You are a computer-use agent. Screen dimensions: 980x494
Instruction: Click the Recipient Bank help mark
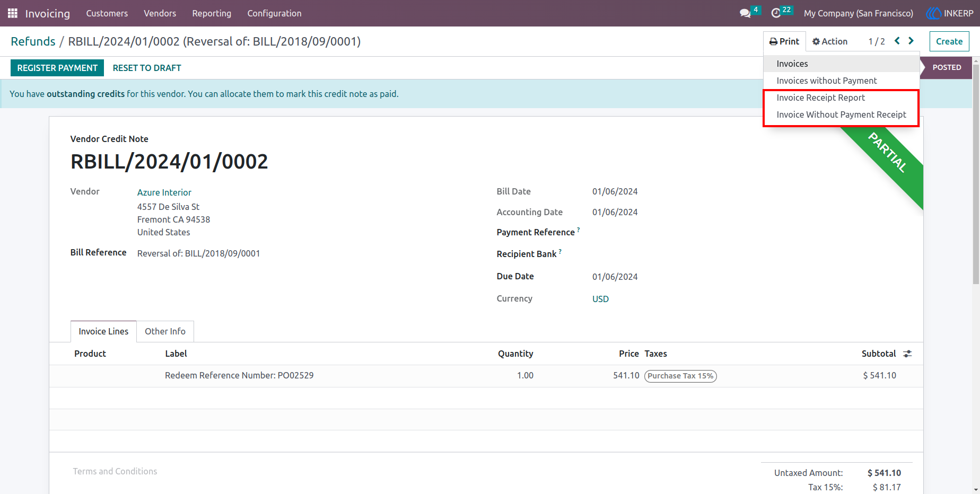560,252
